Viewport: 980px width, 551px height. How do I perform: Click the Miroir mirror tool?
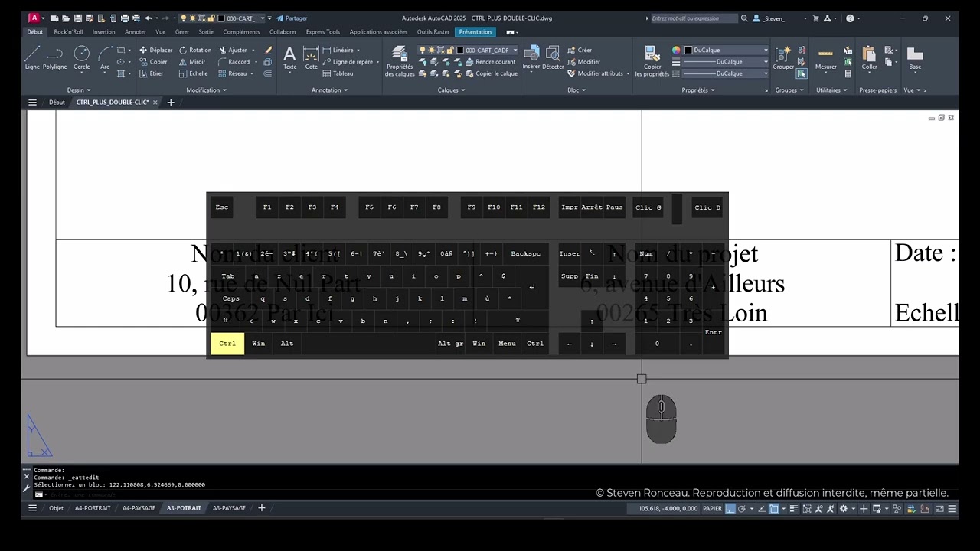click(x=191, y=62)
